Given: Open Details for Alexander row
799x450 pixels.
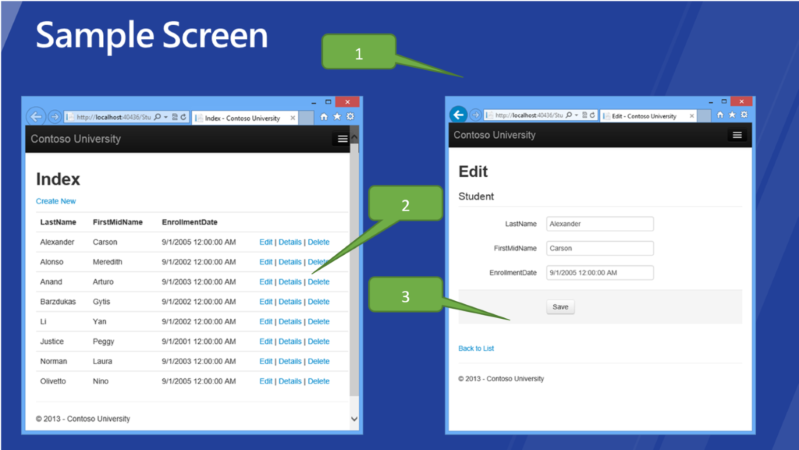Looking at the screenshot, I should pos(290,242).
